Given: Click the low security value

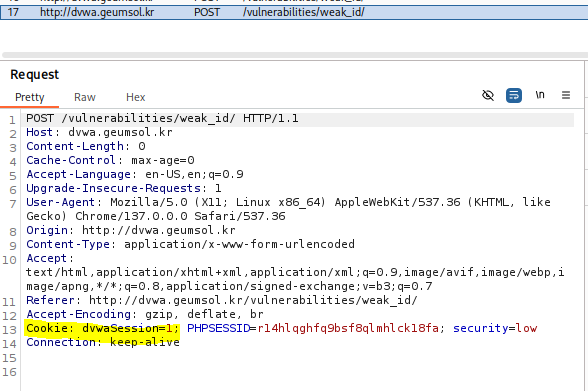Looking at the screenshot, I should tap(526, 328).
